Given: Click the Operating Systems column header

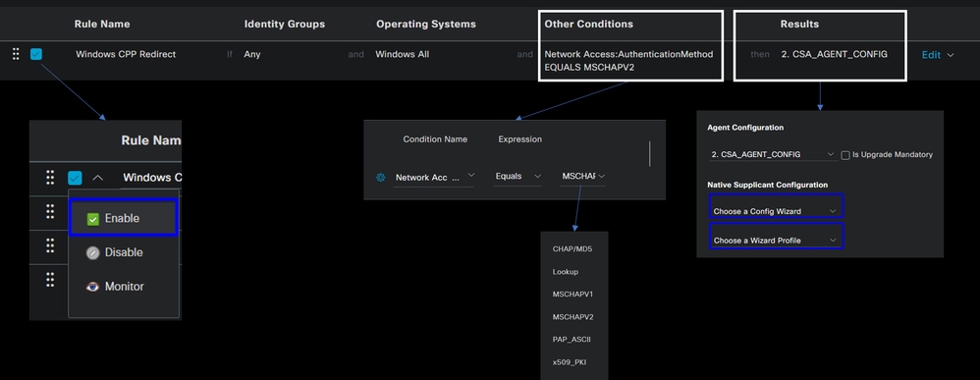Looking at the screenshot, I should click(x=425, y=24).
